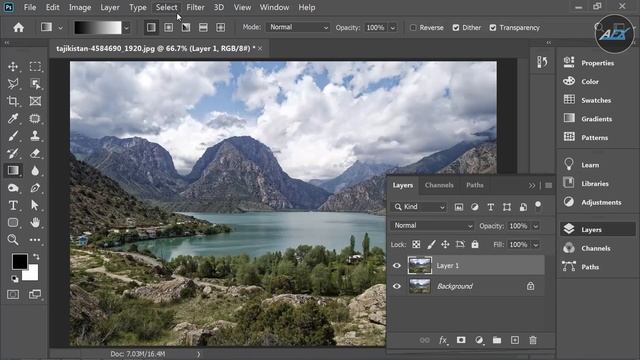Click the white background color swatch

[32, 275]
